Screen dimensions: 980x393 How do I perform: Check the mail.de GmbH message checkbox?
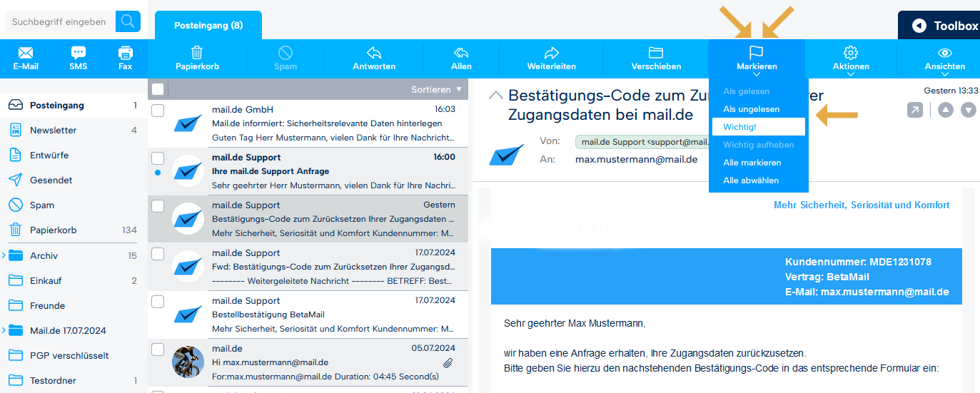[158, 111]
